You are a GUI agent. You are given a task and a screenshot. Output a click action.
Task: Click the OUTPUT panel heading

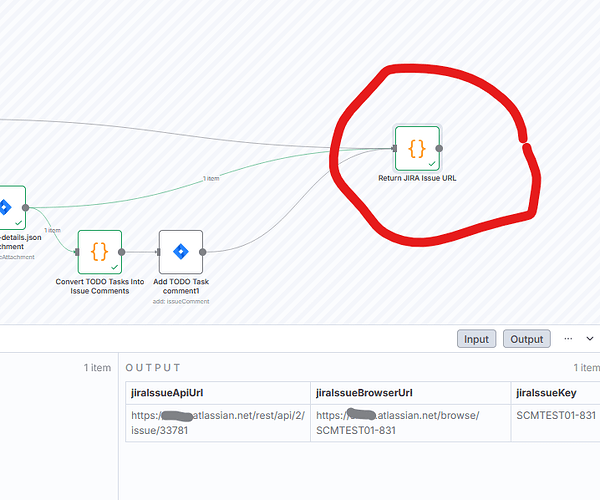click(153, 368)
